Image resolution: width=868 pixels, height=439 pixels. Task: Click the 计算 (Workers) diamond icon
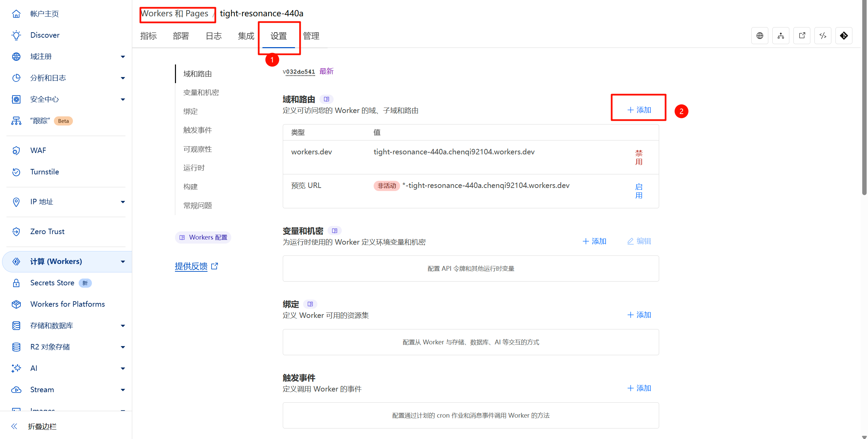[16, 262]
